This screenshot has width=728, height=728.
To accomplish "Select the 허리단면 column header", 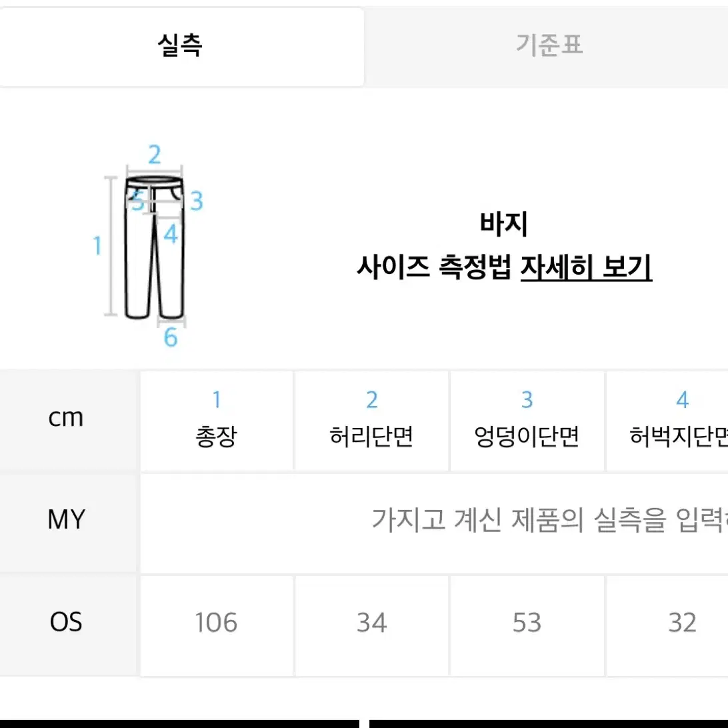I will coord(371,420).
